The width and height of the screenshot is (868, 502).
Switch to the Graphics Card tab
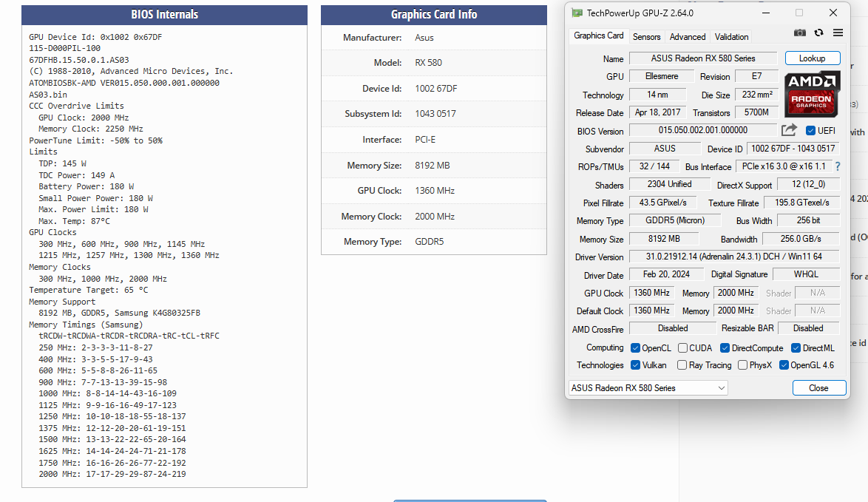click(598, 36)
